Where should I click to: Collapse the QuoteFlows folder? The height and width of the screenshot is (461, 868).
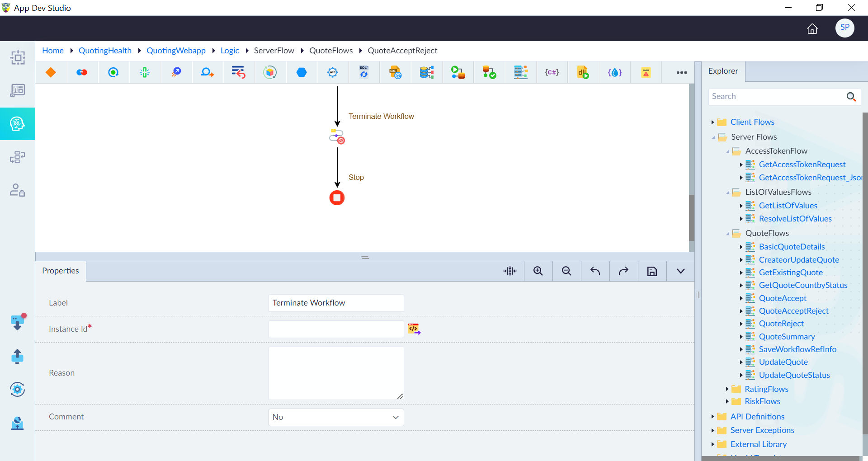point(728,234)
